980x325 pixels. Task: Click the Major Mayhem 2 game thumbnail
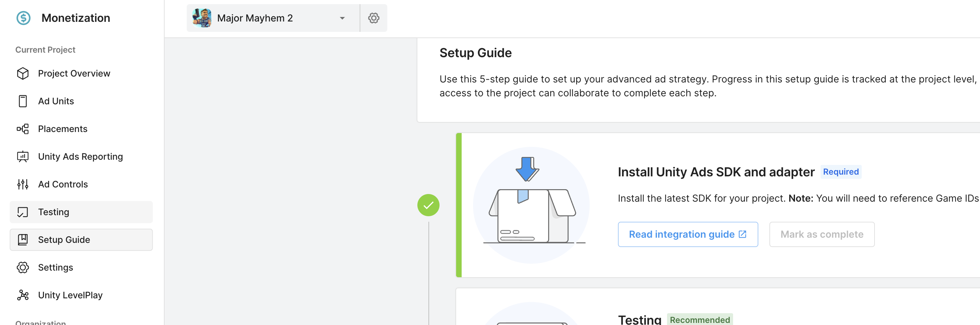click(202, 18)
